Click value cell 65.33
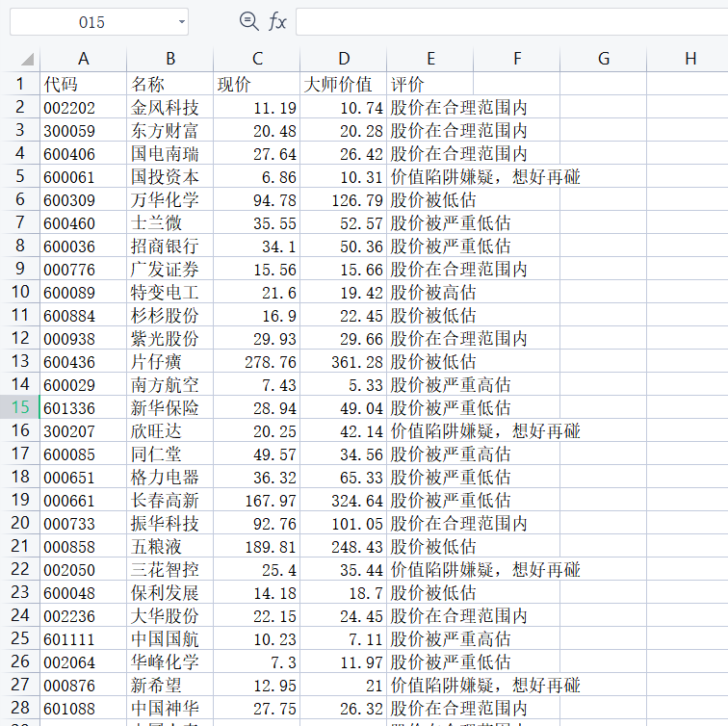This screenshot has height=726, width=728. 344,477
